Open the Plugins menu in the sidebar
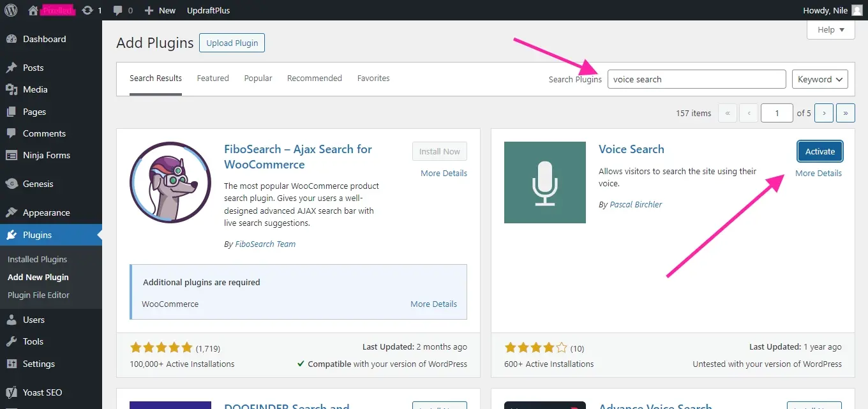 tap(51, 235)
